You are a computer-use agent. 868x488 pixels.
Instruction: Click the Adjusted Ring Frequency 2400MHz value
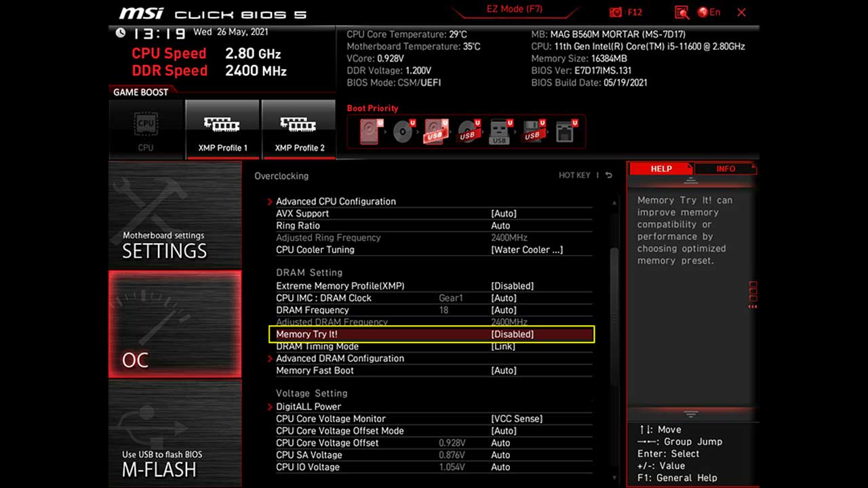(x=509, y=238)
